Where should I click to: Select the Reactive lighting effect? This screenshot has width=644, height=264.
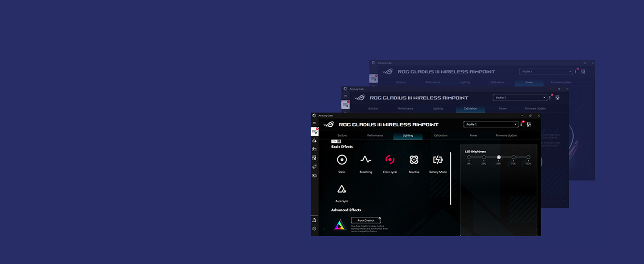(x=413, y=160)
